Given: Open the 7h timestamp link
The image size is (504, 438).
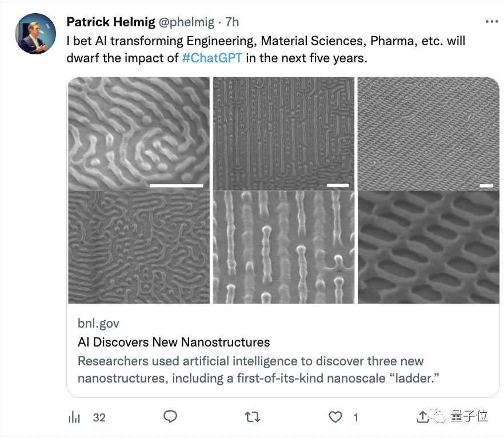Looking at the screenshot, I should pos(232,22).
